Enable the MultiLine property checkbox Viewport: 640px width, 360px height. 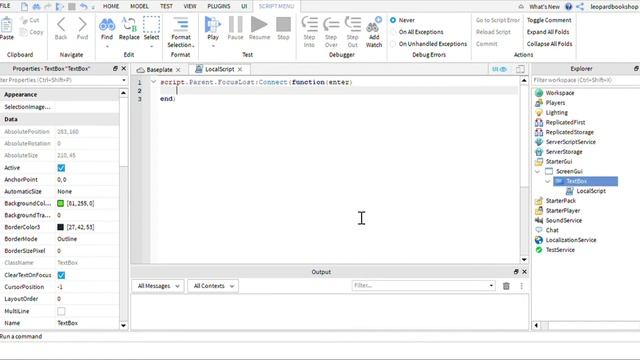[61, 311]
